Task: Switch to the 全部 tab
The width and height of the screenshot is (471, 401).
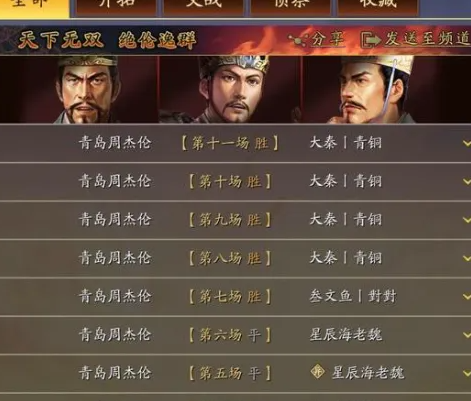Action: click(34, 8)
